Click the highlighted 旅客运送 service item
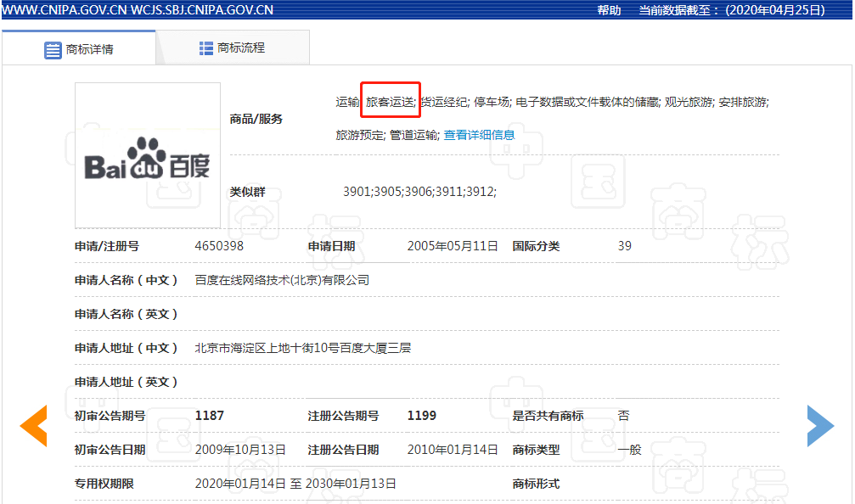Screen dimensions: 855x504 click(x=391, y=102)
